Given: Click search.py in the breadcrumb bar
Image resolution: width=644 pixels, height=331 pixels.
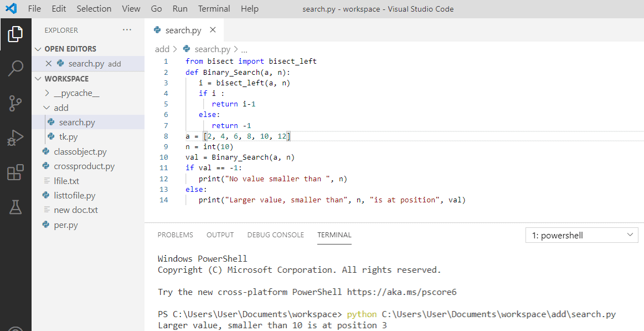Looking at the screenshot, I should tap(213, 49).
